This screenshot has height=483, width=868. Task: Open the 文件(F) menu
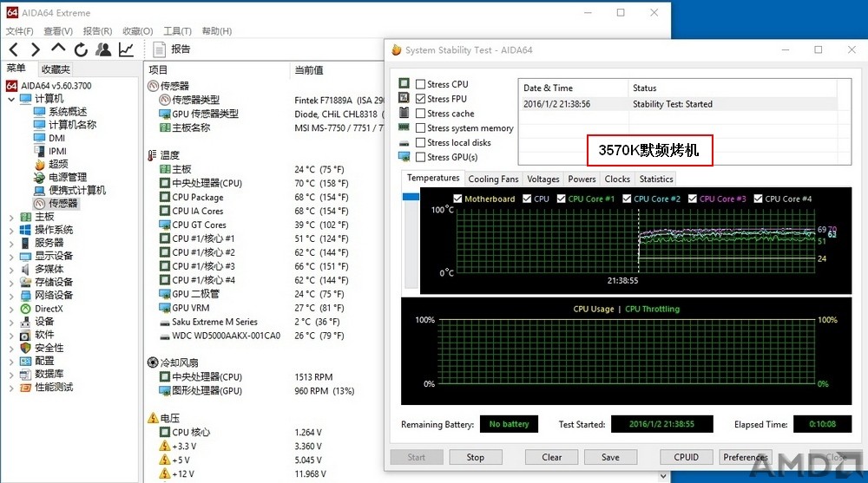pos(19,31)
